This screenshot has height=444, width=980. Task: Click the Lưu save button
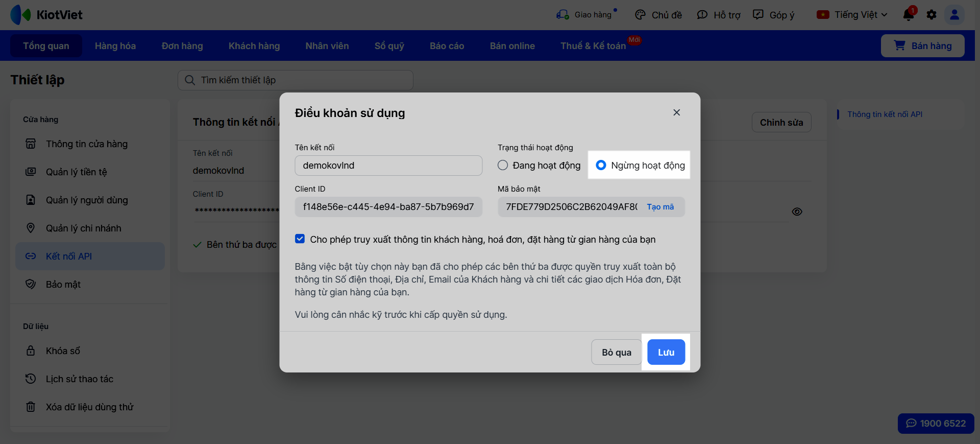pos(666,352)
